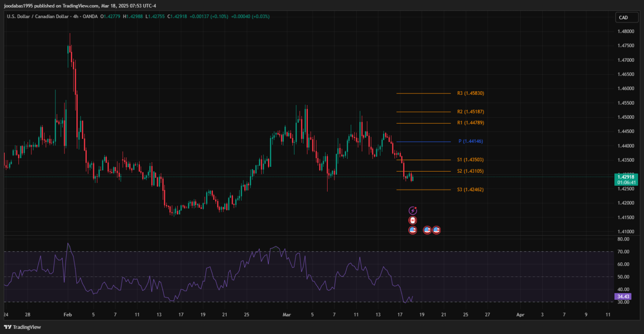Select the S1 (1.43503) pivot label
644x334 pixels.
471,159
